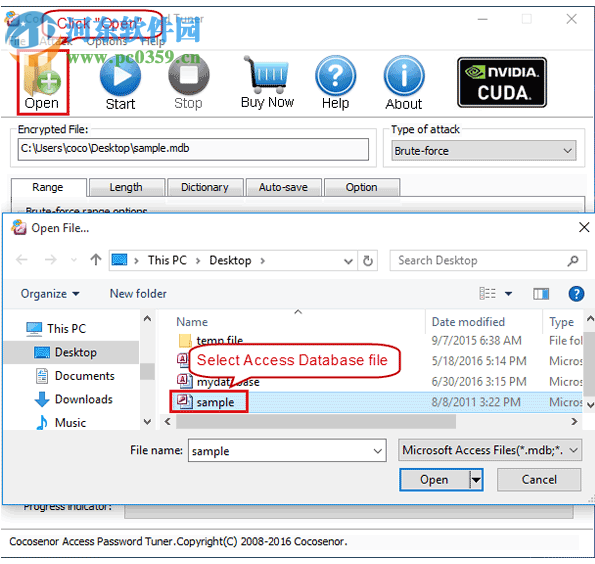Navigate forward in Open File dialog
The width and height of the screenshot is (595, 564).
point(50,260)
